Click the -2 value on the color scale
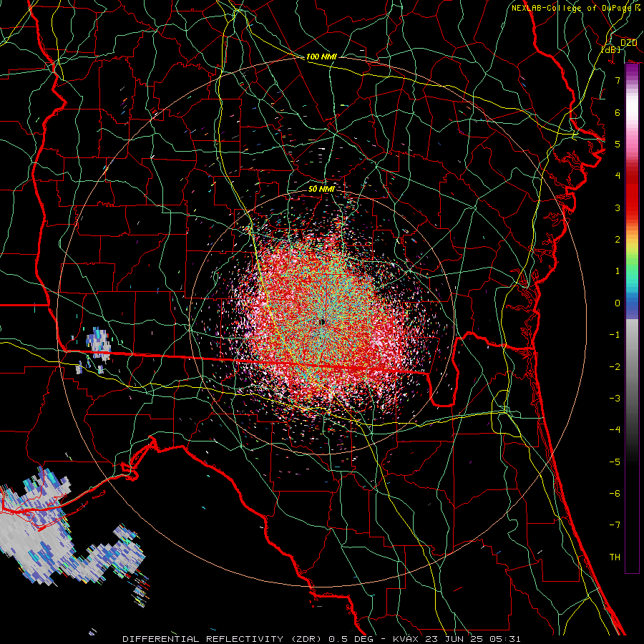644x644 pixels. coord(615,367)
